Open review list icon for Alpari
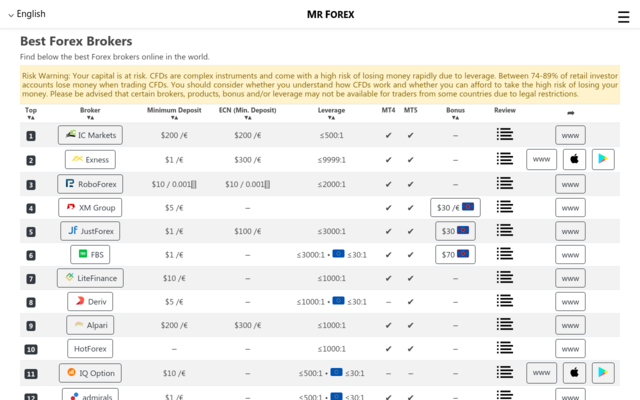This screenshot has height=400, width=640. pyautogui.click(x=505, y=324)
